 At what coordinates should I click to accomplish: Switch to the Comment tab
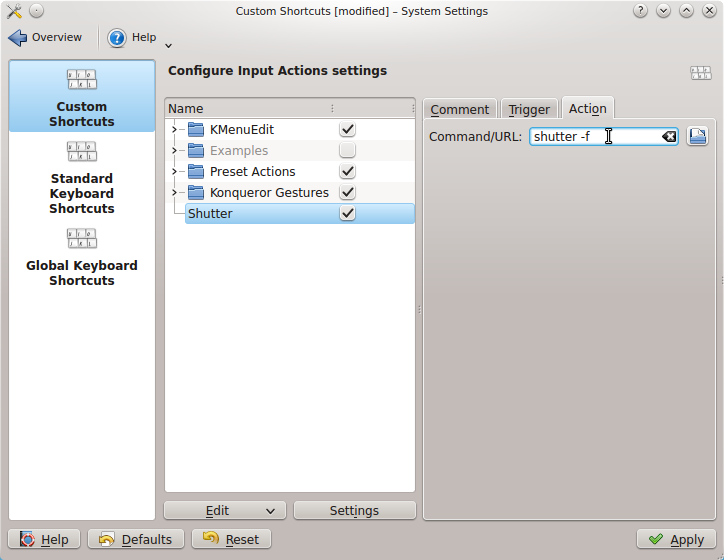459,109
